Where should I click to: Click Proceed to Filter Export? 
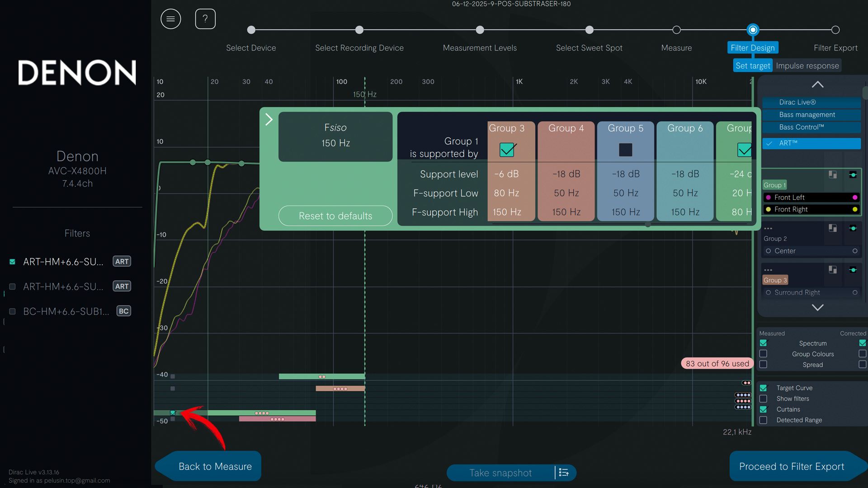[791, 466]
